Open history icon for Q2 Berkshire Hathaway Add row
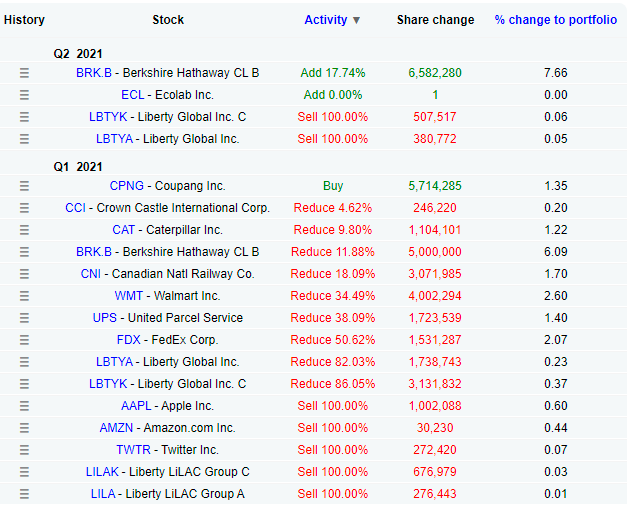The width and height of the screenshot is (627, 505). (24, 73)
